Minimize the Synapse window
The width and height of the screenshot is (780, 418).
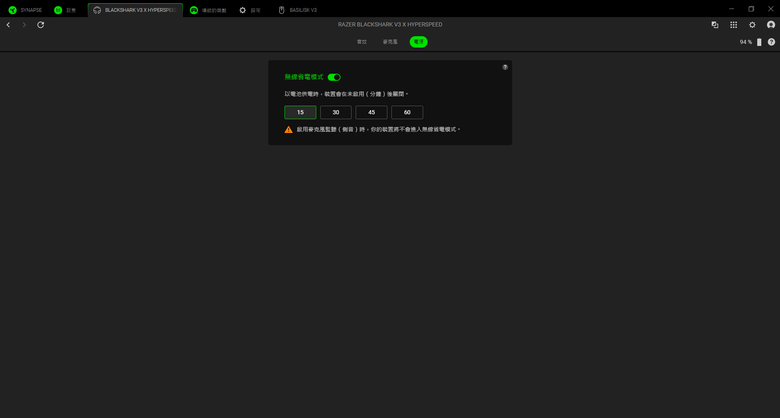pos(731,9)
